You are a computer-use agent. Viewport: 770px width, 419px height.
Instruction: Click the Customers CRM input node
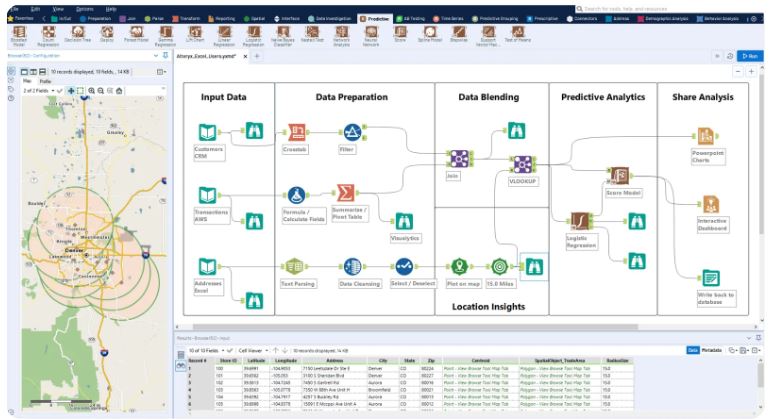point(207,132)
